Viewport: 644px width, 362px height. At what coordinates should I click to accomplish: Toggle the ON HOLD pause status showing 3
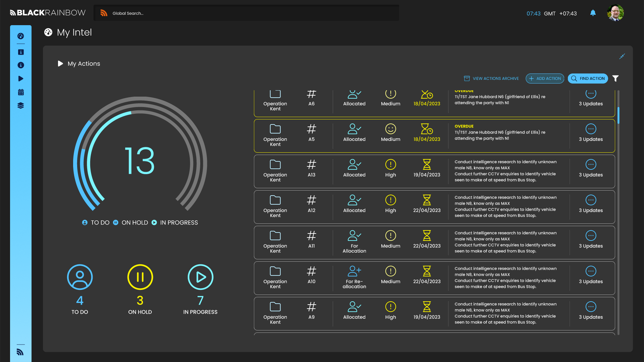coord(140,277)
